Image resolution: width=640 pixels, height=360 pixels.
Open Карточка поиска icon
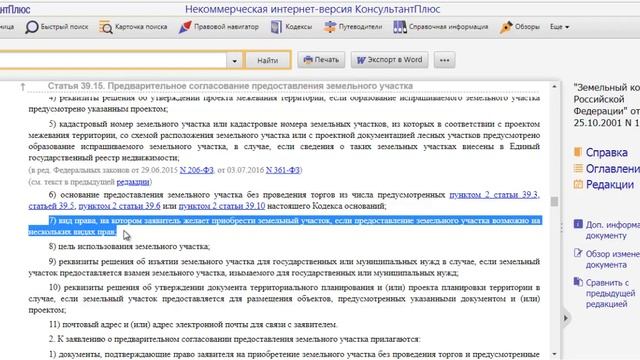point(106,27)
